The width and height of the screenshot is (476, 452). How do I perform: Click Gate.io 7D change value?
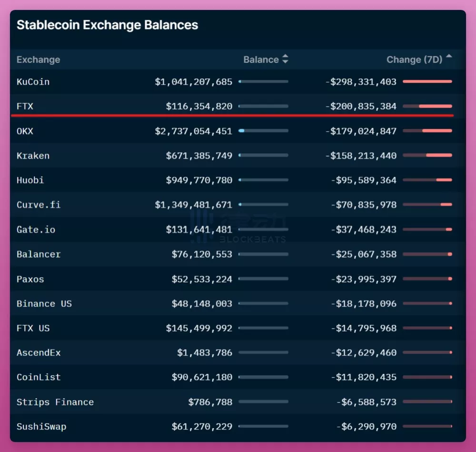[363, 230]
